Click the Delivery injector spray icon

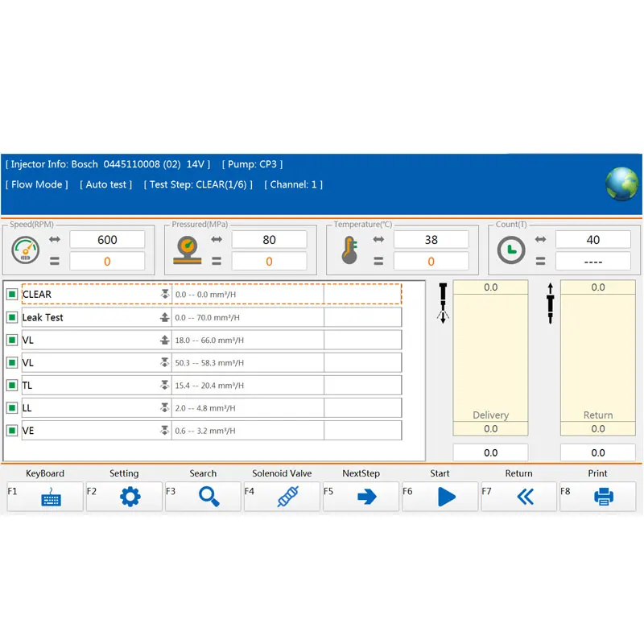point(443,303)
